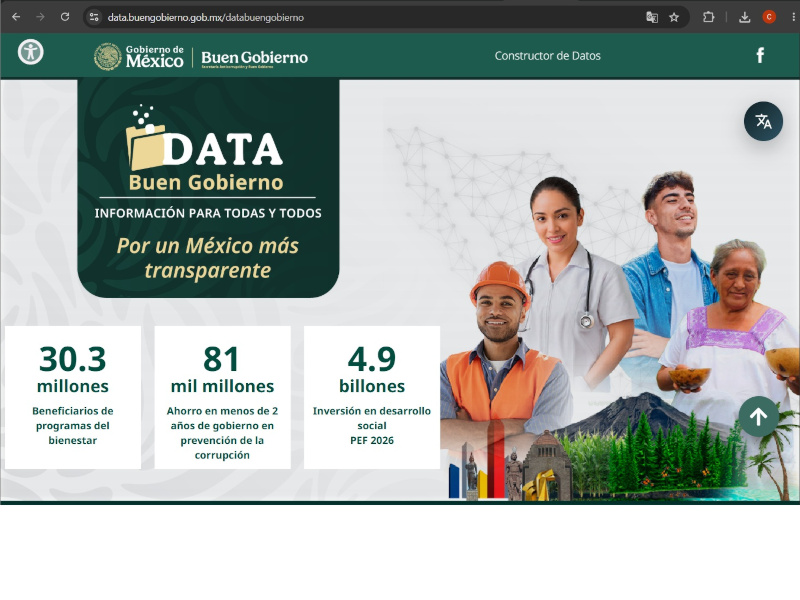Click the text 'Por un México más transparente'
This screenshot has height=600, width=800.
[208, 258]
